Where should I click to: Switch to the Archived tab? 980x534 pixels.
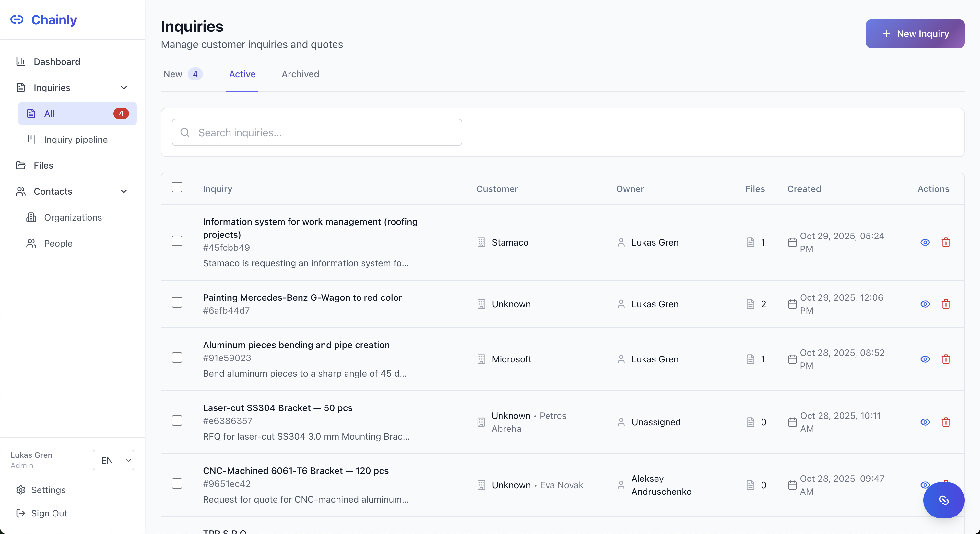coord(300,74)
